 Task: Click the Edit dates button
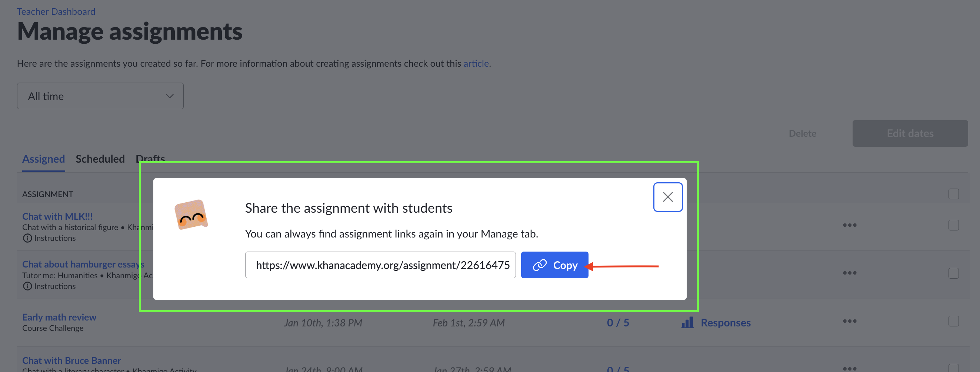point(910,133)
